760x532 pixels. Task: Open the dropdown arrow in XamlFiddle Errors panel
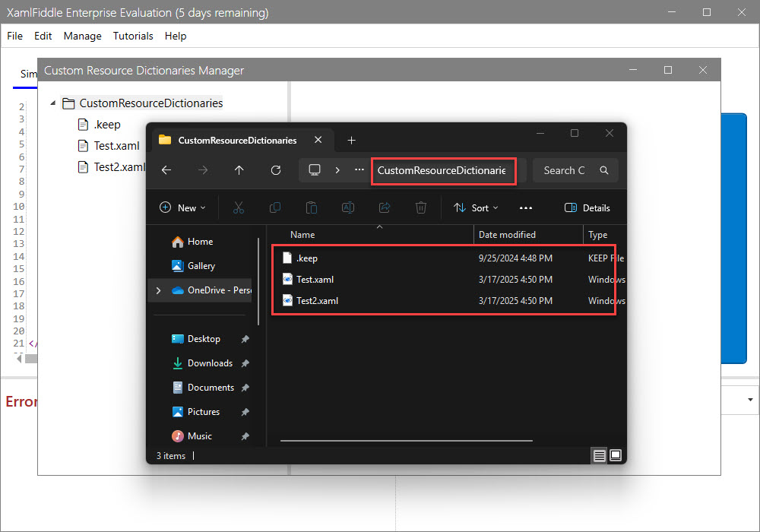(750, 401)
